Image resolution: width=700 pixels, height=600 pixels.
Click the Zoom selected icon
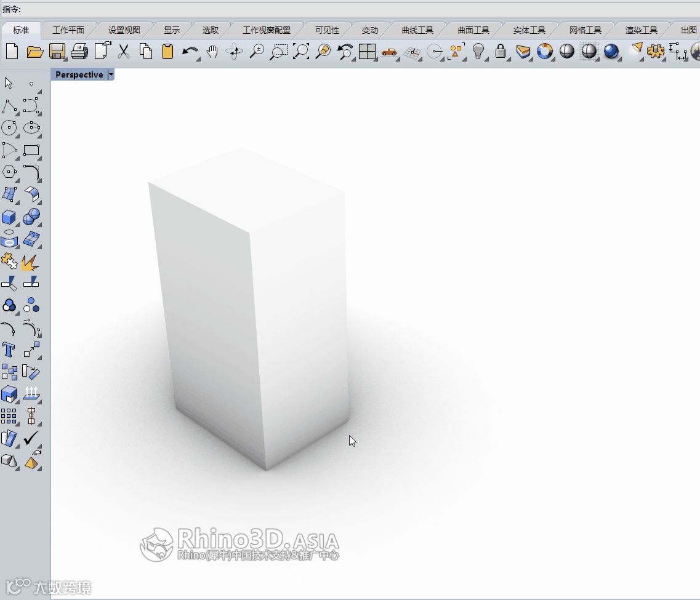pos(323,52)
